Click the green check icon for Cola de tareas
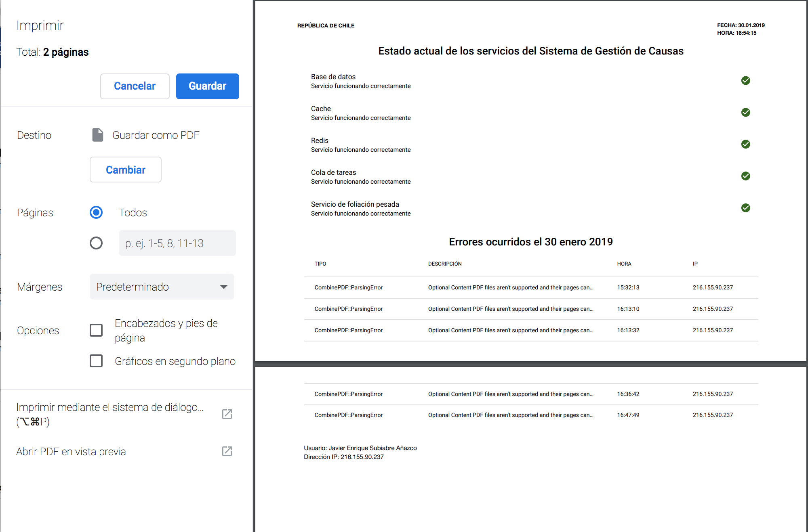The width and height of the screenshot is (808, 532). point(745,176)
